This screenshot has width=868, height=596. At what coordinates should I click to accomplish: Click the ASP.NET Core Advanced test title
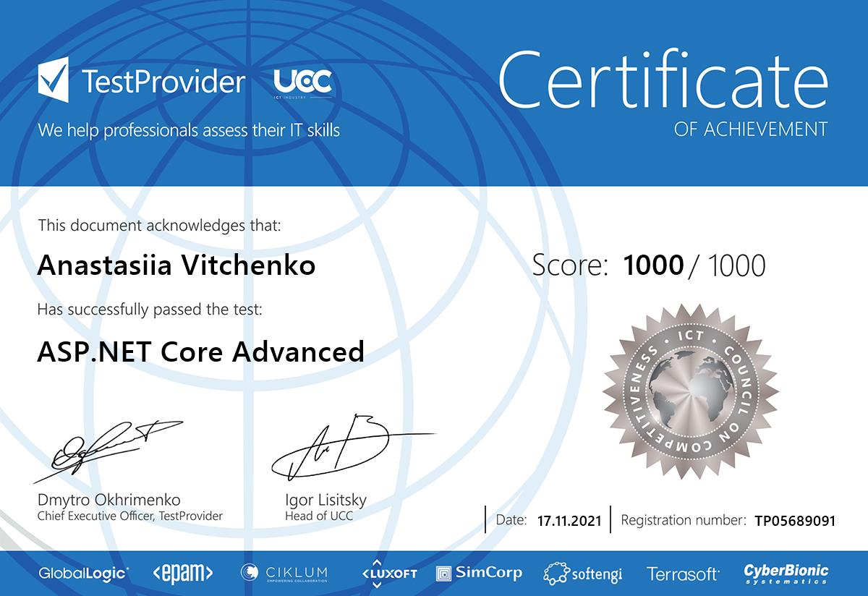pyautogui.click(x=200, y=352)
